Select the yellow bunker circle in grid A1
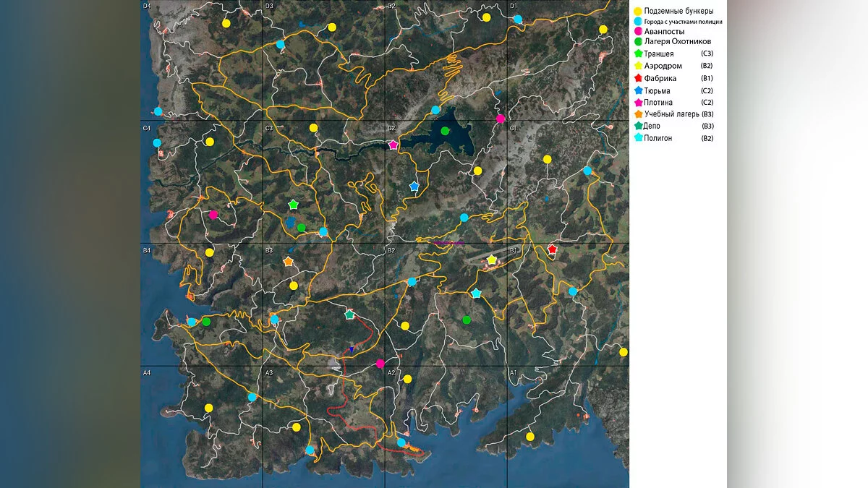Image resolution: width=868 pixels, height=488 pixels. 530,436
